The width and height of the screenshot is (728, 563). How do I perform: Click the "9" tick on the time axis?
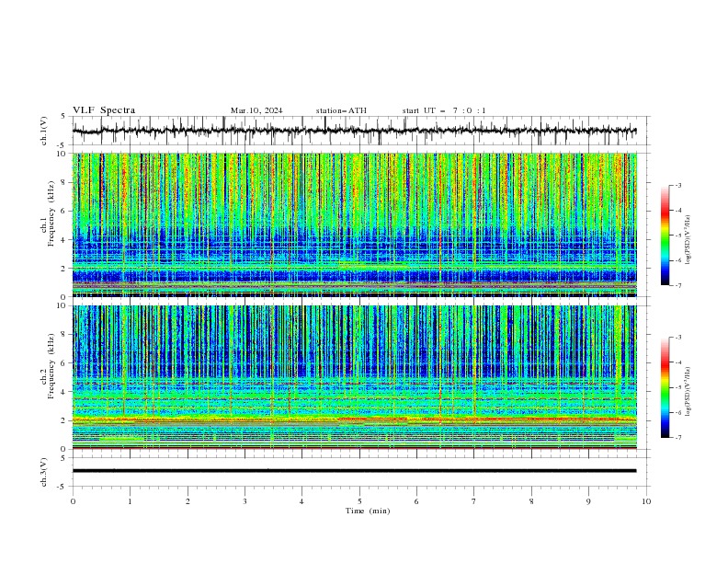pyautogui.click(x=588, y=501)
